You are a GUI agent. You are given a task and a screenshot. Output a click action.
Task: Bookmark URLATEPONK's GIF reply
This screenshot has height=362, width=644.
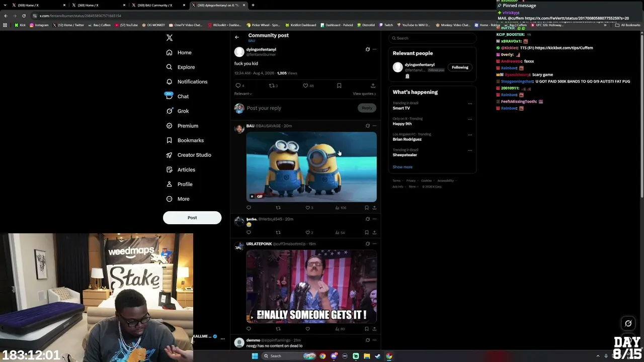[367, 329]
